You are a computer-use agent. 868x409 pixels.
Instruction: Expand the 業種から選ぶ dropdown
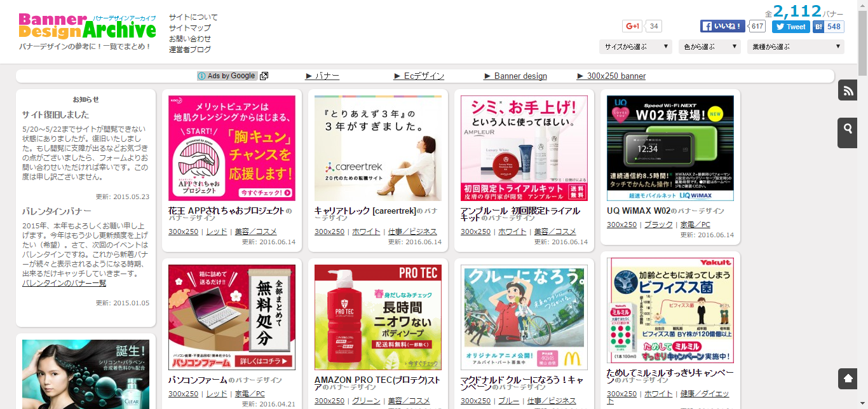coord(796,46)
